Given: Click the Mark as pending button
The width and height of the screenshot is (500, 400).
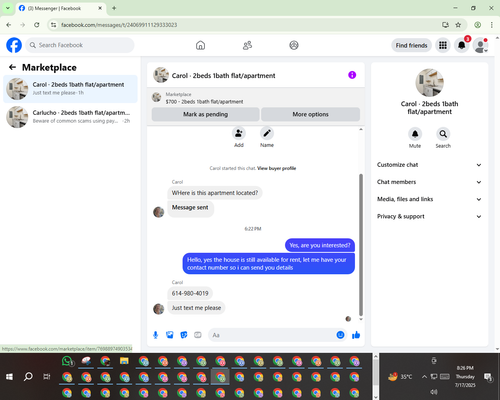Looking at the screenshot, I should [x=205, y=114].
